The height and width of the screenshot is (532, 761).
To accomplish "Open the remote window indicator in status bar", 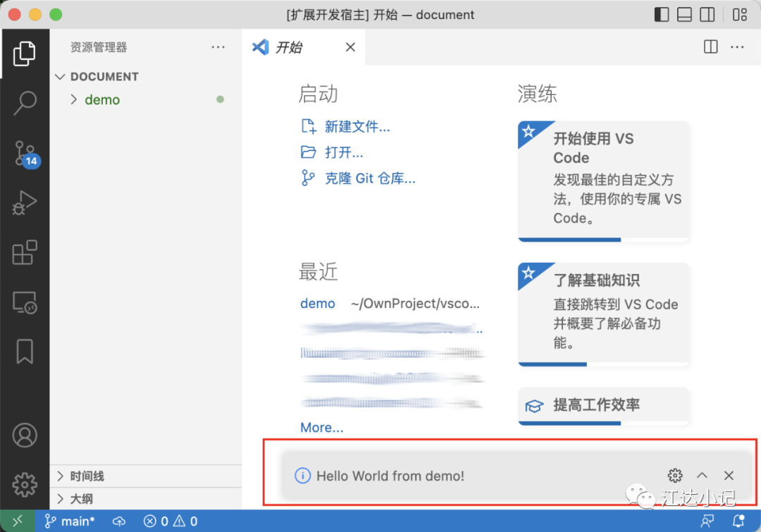I will (x=18, y=521).
